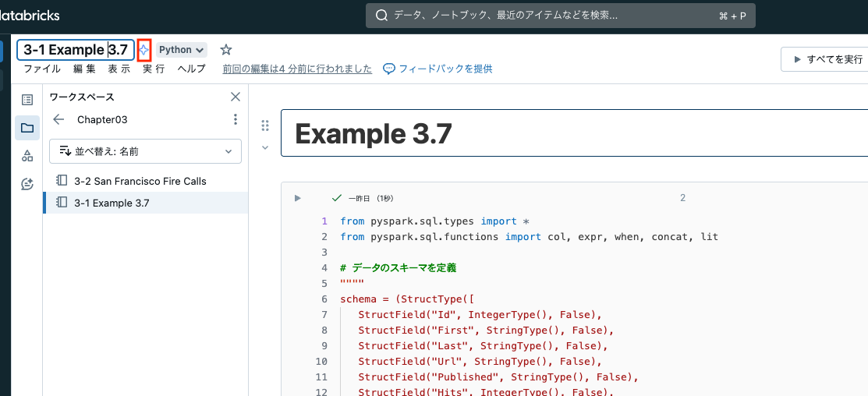
Task: Click the cell number 2 label
Action: tap(682, 198)
